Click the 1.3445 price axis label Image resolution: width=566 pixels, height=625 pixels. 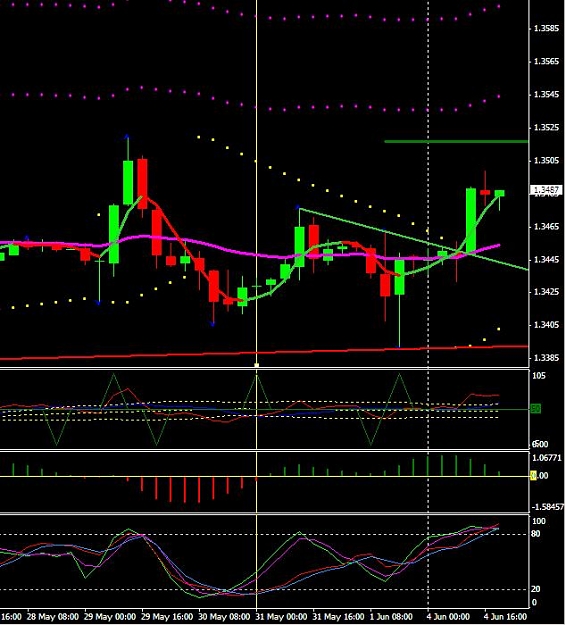pos(546,260)
